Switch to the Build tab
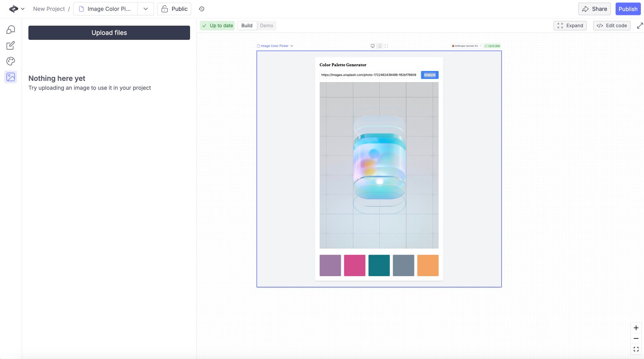644x359 pixels. point(247,26)
